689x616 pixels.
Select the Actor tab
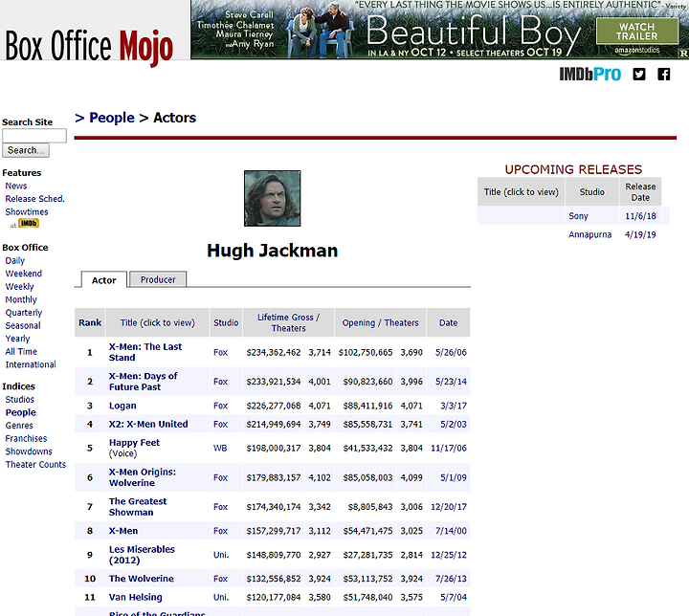click(103, 280)
